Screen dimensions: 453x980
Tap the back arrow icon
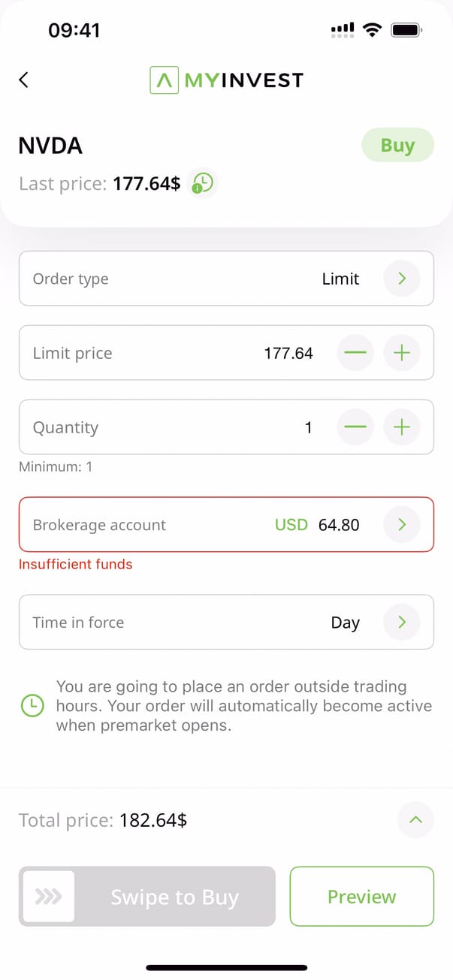tap(23, 80)
